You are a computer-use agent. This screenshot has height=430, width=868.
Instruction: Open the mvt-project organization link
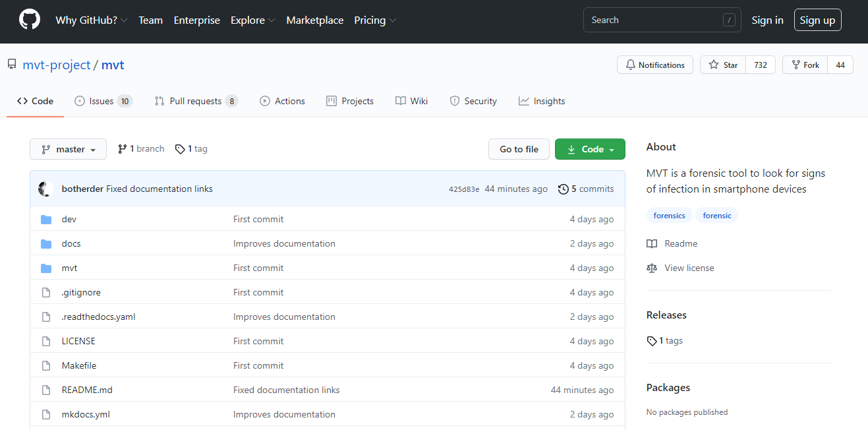coord(57,65)
